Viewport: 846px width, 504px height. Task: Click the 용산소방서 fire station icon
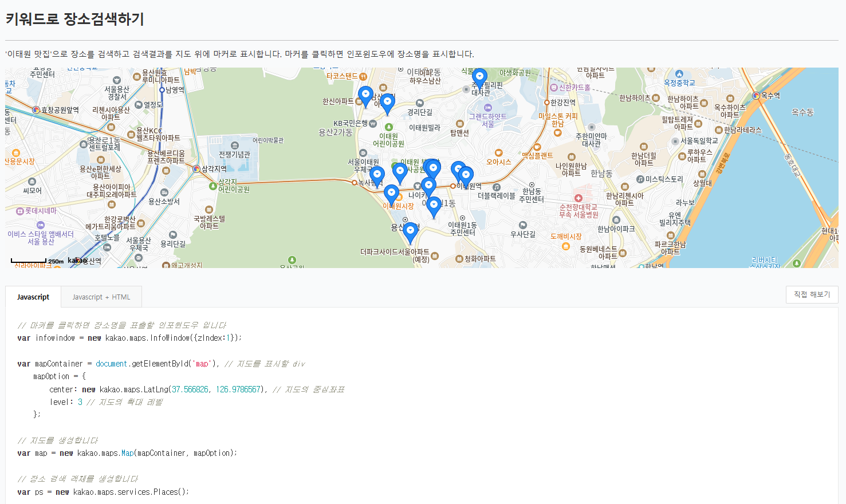[164, 192]
